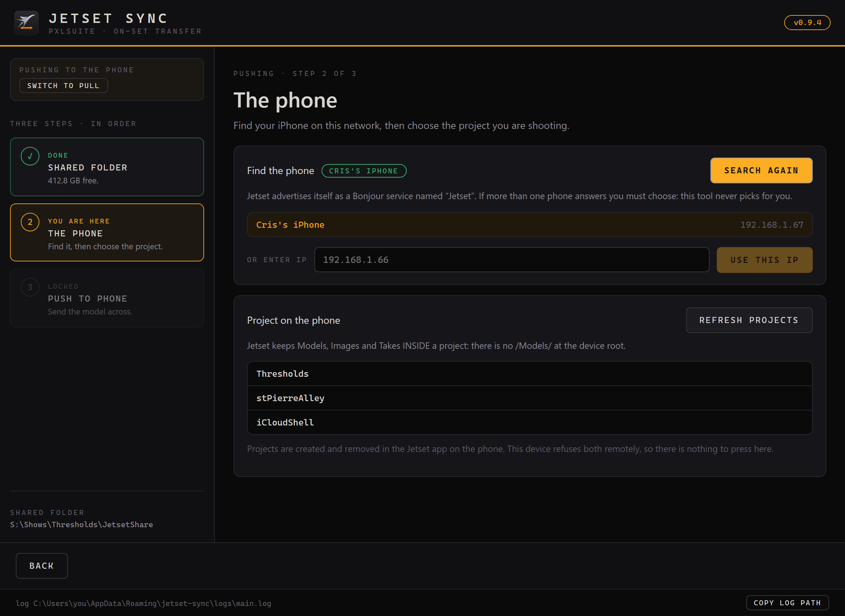Click the Project on the phone heading
Image resolution: width=845 pixels, height=616 pixels.
click(294, 320)
